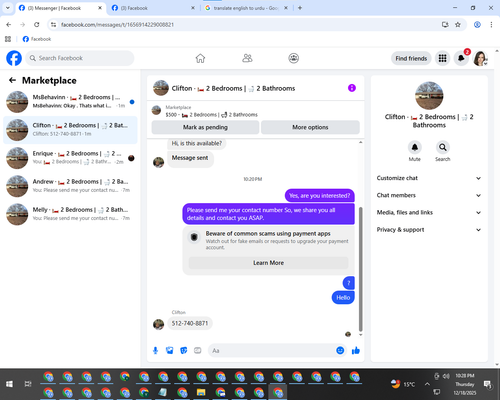Click Clifton's large profile picture in the info panel

[429, 96]
